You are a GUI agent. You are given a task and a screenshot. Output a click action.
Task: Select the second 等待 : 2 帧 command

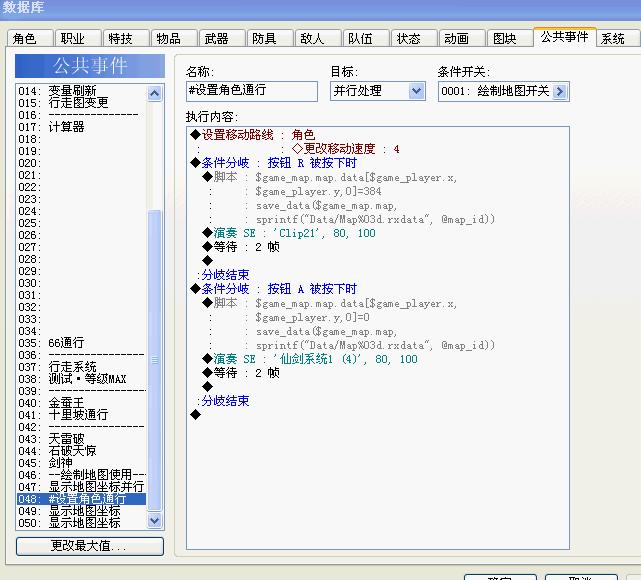tap(241, 373)
